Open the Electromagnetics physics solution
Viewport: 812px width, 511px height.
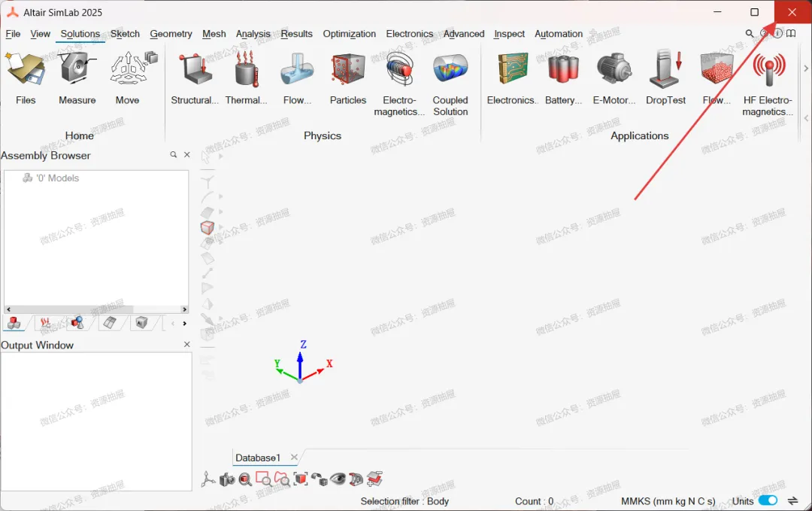click(398, 83)
